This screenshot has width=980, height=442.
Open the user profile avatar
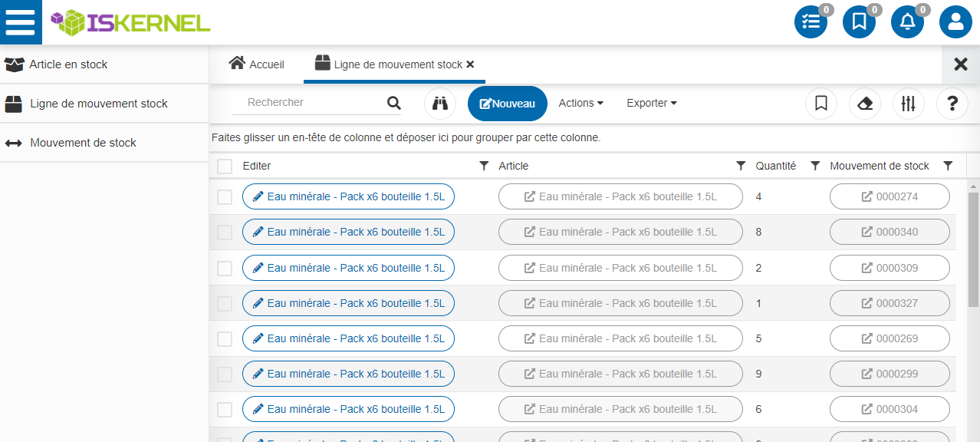click(x=955, y=22)
